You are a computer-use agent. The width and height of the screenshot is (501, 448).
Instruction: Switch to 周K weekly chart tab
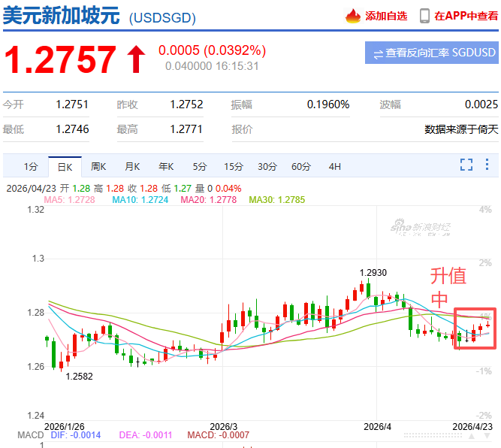click(x=98, y=166)
